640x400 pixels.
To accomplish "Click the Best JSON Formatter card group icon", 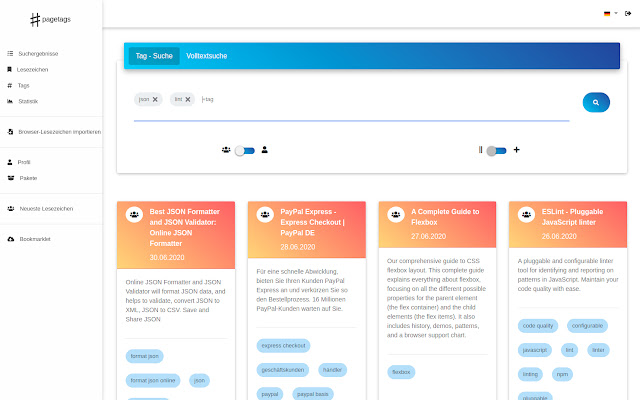I will coord(134,214).
